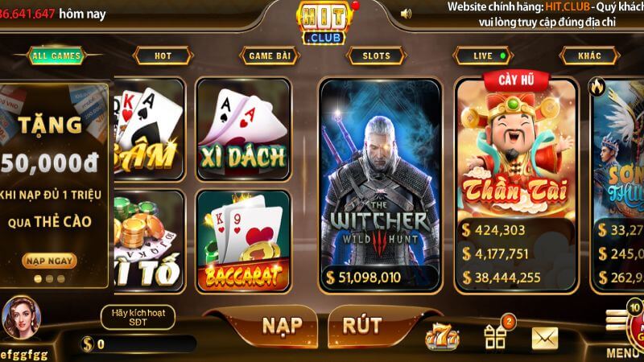The width and height of the screenshot is (644, 362).
Task: Open the LIVE tab
Action: tap(483, 56)
